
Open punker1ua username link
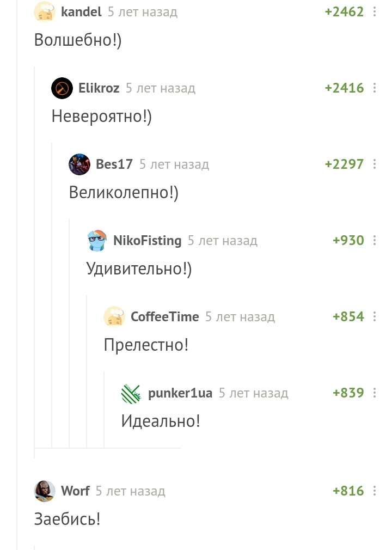180,393
